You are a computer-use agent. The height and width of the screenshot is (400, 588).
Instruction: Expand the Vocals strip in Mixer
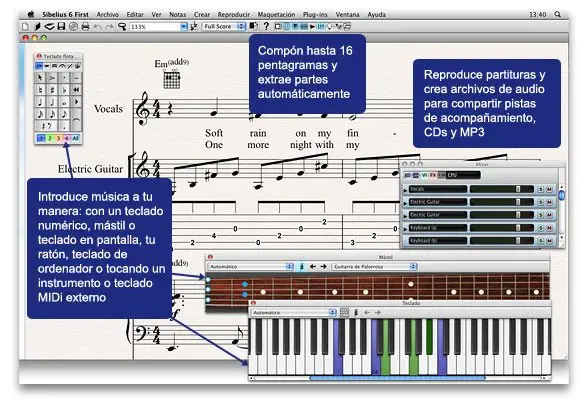[405, 190]
